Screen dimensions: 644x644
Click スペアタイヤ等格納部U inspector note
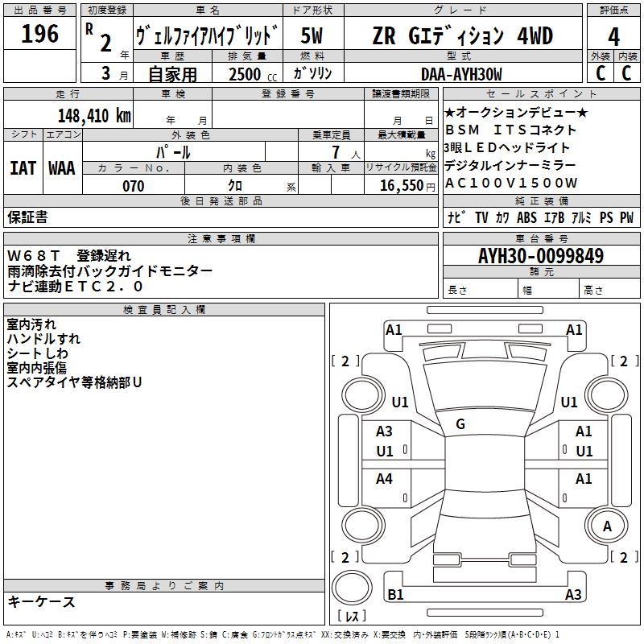(x=74, y=382)
